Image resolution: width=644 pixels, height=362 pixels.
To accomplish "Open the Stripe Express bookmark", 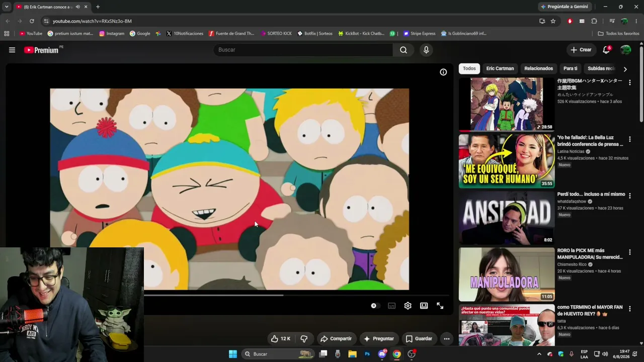I will pyautogui.click(x=419, y=34).
